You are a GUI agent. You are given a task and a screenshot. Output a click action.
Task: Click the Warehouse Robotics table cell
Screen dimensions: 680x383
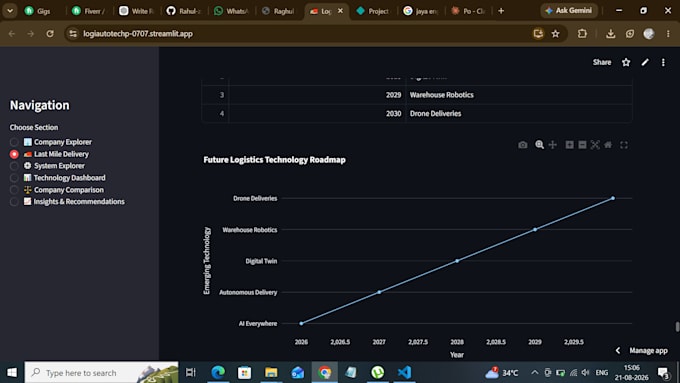[x=519, y=95]
